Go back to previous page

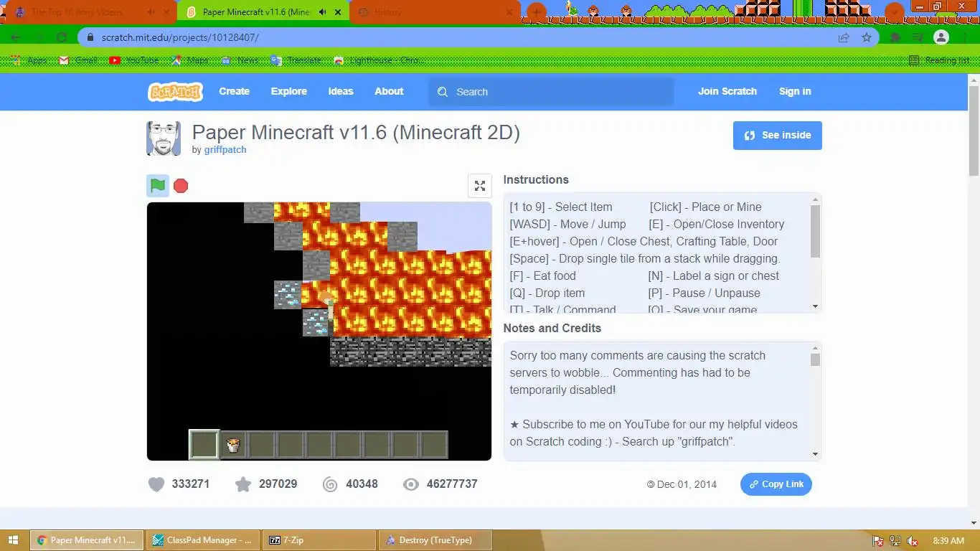(16, 37)
